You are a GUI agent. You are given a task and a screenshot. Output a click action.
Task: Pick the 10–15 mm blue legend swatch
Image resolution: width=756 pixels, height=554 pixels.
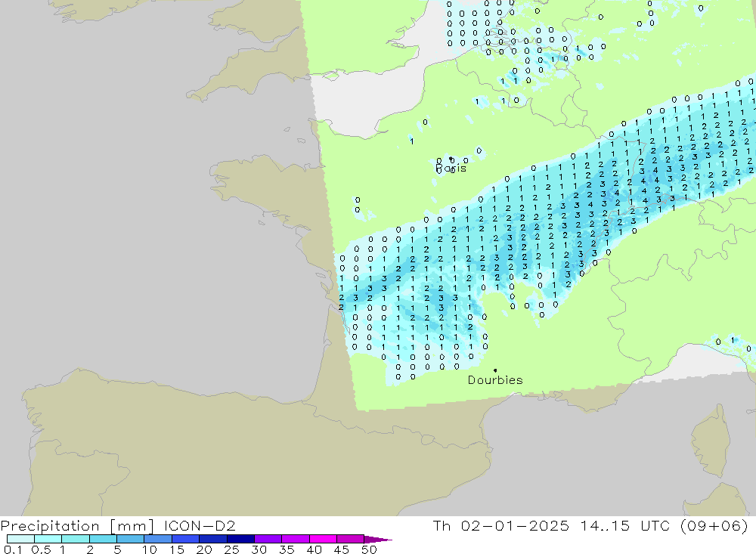pos(158,539)
